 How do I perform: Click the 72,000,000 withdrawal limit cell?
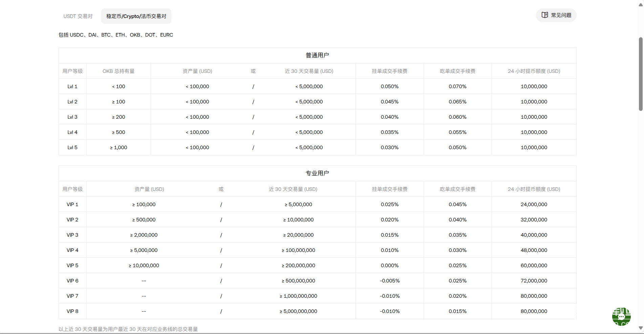tap(534, 281)
